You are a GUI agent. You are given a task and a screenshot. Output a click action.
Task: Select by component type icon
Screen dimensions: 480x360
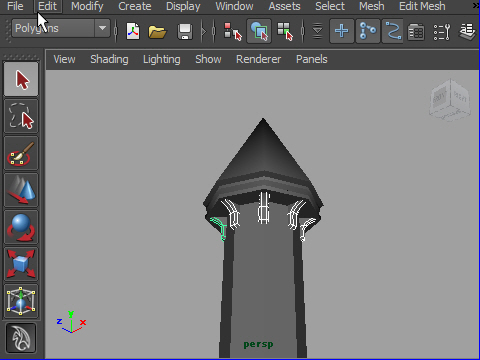[x=285, y=31]
